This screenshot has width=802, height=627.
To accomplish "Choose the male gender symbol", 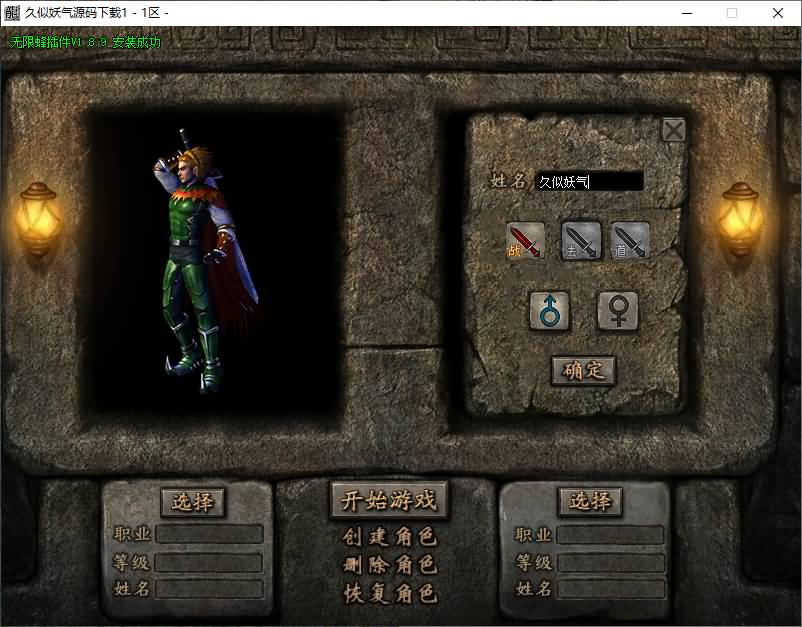I will click(x=550, y=311).
